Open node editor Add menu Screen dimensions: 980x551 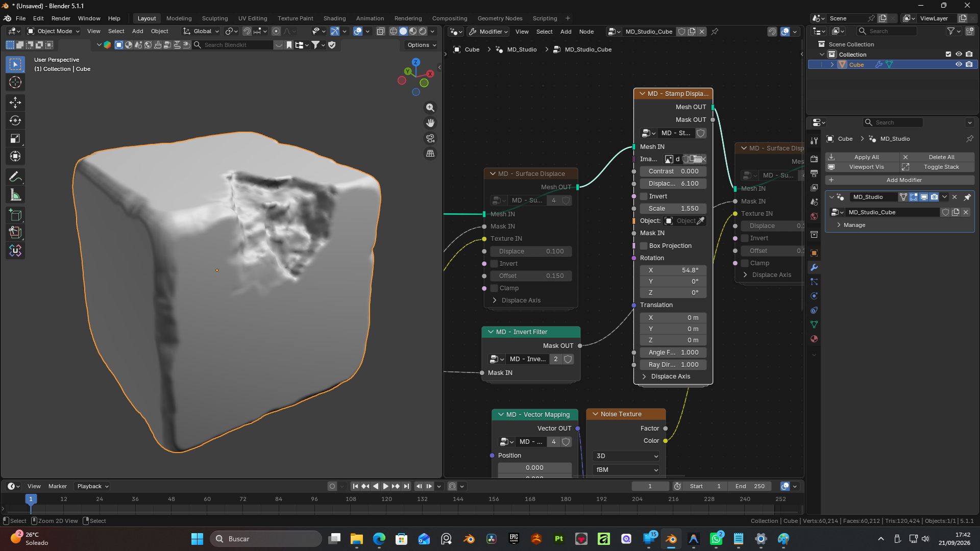pos(566,32)
